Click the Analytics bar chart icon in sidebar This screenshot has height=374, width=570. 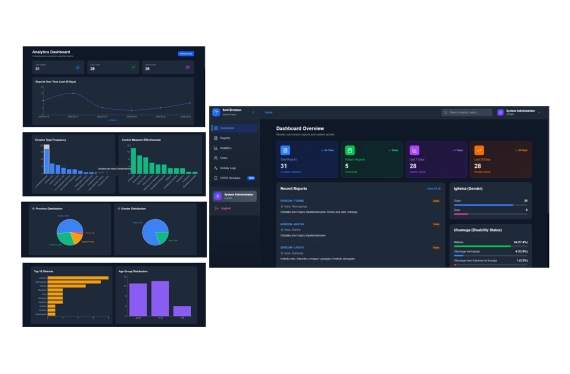[216, 148]
